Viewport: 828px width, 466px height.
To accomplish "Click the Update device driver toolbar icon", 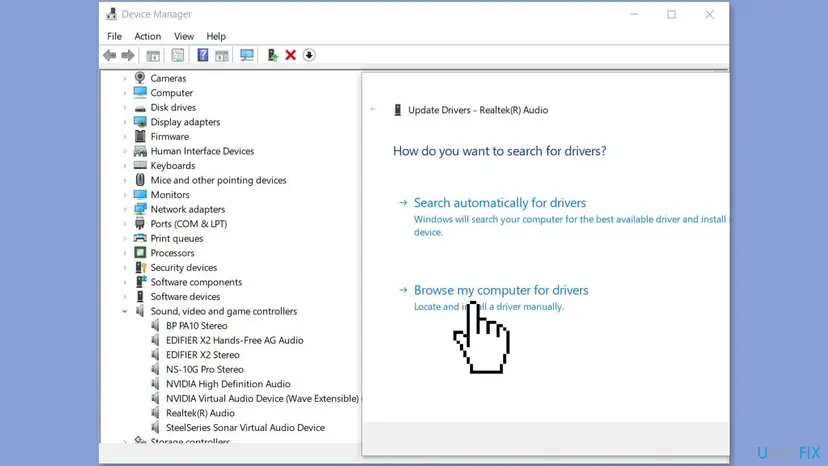I will pos(272,55).
